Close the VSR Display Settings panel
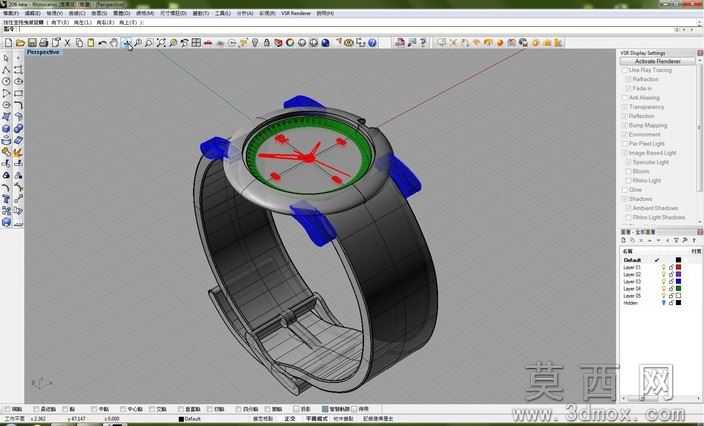The width and height of the screenshot is (704, 426). coord(700,53)
